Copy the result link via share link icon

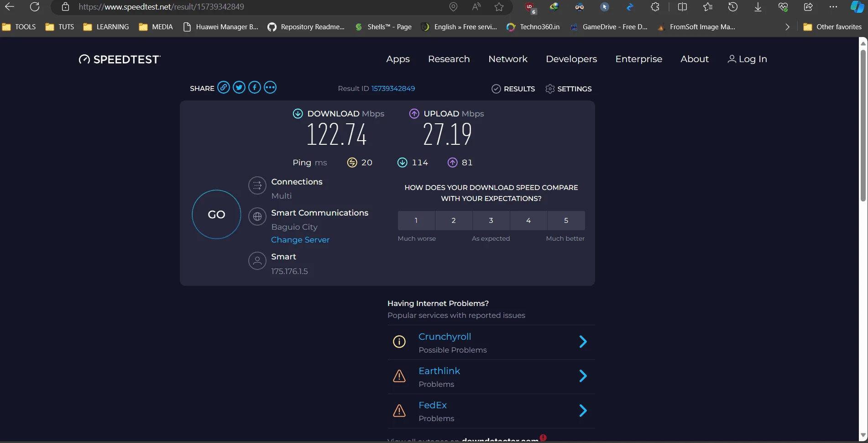(224, 87)
